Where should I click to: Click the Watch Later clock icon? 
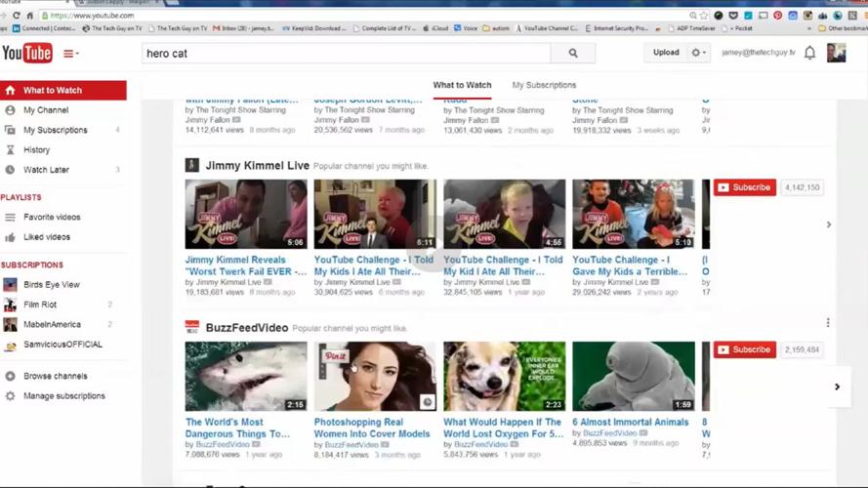click(10, 170)
